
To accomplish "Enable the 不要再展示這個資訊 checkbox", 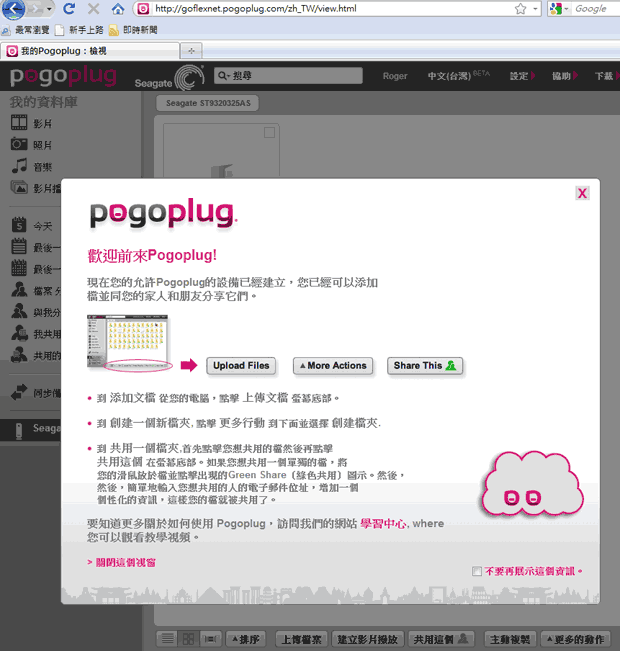I will click(477, 572).
